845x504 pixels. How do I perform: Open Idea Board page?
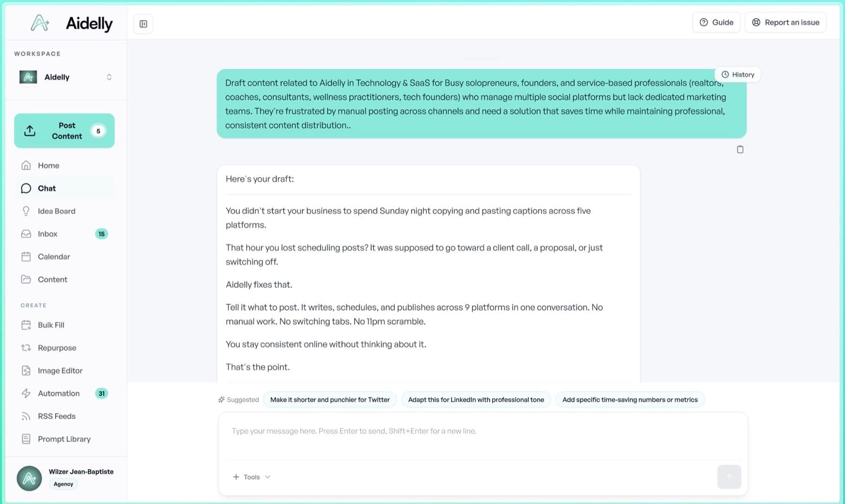(x=64, y=211)
